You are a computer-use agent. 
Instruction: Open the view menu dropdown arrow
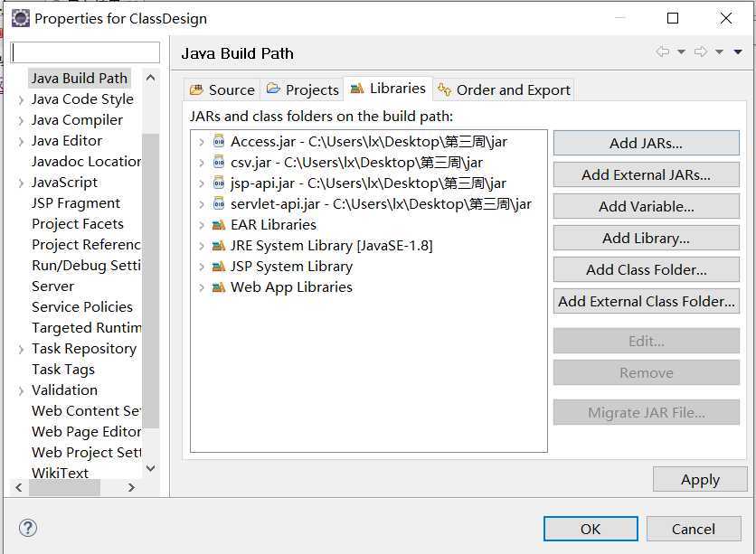738,52
